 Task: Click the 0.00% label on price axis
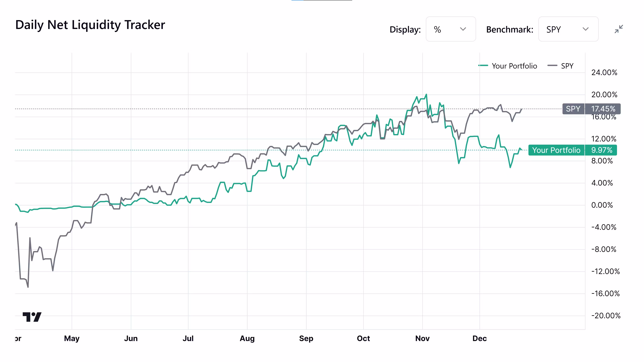[x=602, y=205]
